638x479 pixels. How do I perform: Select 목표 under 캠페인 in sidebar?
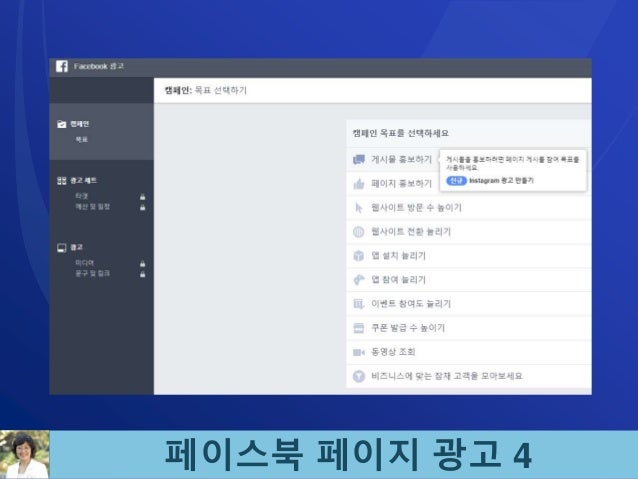(81, 140)
